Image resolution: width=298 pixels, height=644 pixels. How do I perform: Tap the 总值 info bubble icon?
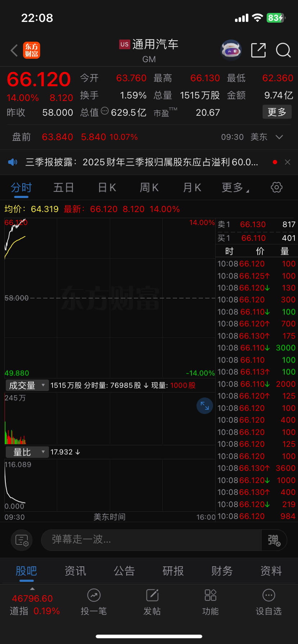coord(105,111)
